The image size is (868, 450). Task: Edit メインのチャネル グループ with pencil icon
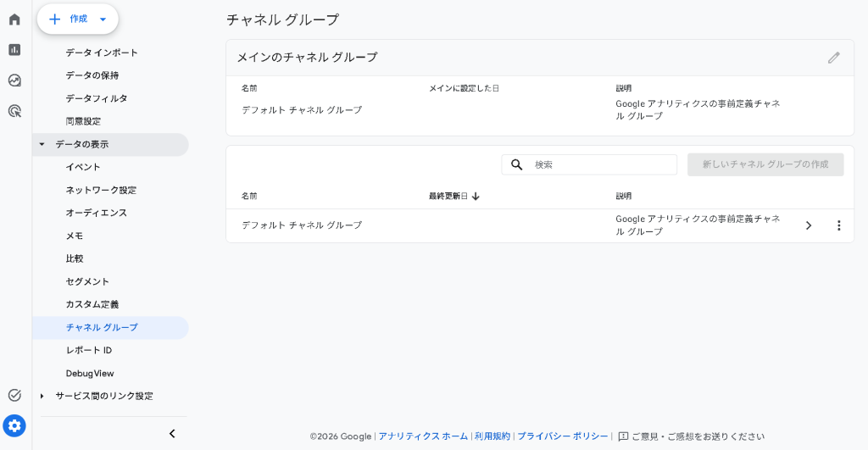pos(834,58)
